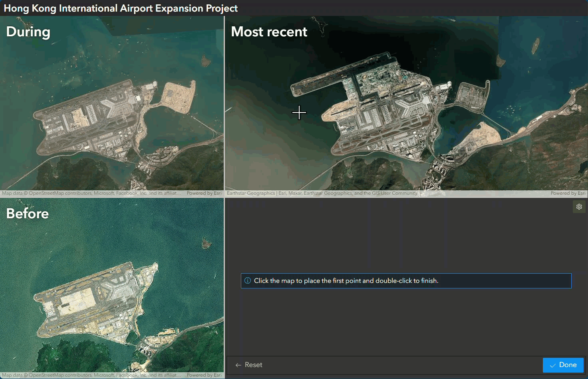Click the info icon in instruction message

coord(248,280)
